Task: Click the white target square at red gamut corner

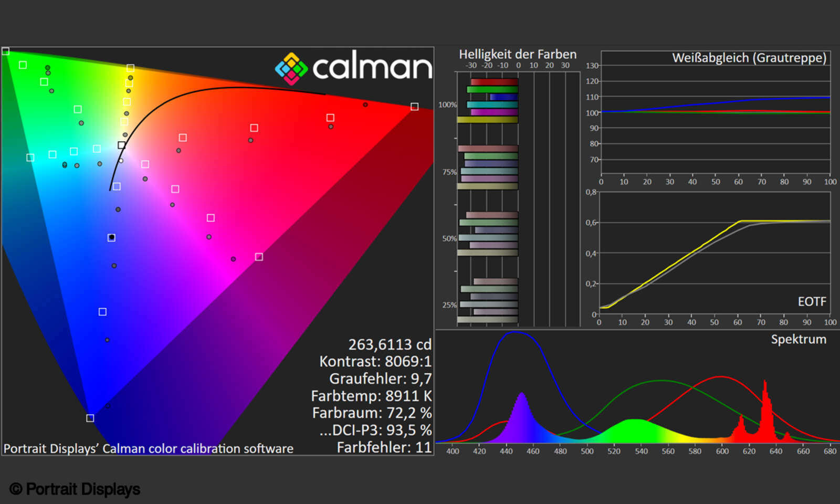Action: click(x=414, y=107)
